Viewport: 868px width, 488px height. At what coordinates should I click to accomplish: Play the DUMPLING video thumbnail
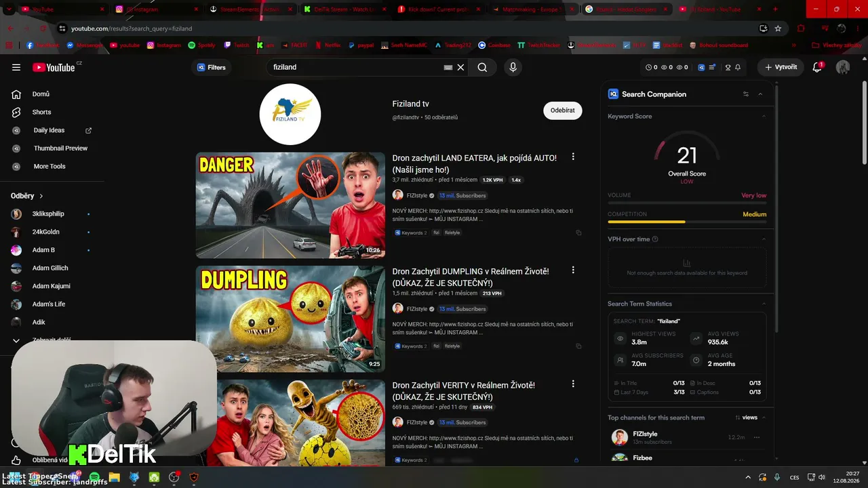coord(290,319)
